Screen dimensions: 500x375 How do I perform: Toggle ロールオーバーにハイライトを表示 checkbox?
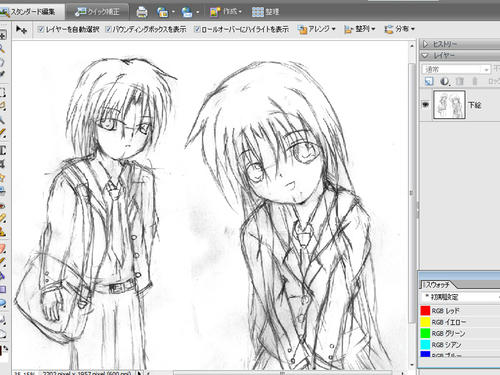pyautogui.click(x=197, y=29)
